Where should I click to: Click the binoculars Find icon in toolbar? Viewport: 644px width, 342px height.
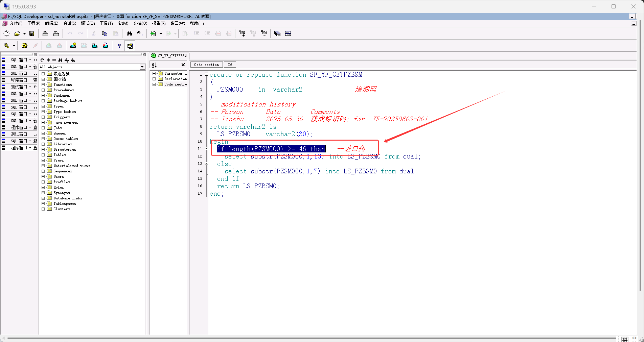129,33
